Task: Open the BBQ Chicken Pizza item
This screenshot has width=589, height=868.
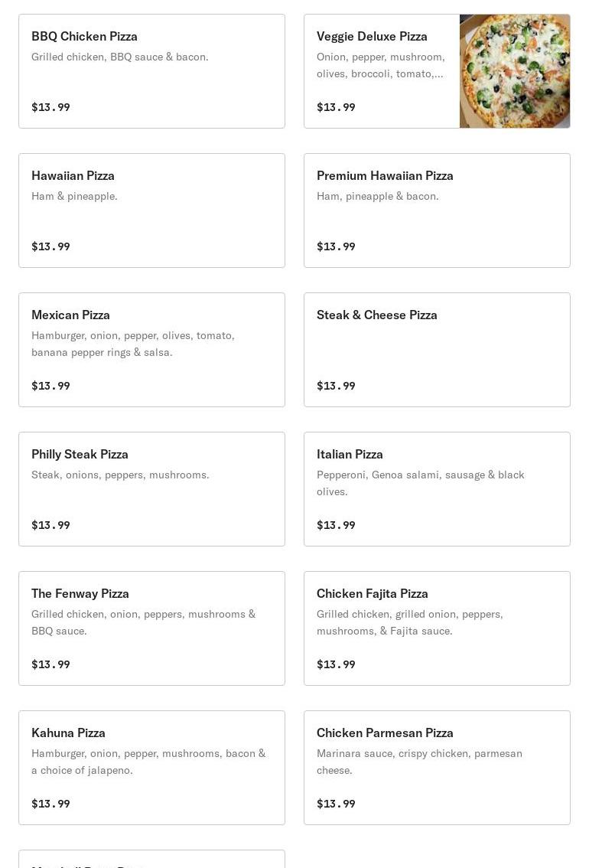Action: tap(151, 71)
